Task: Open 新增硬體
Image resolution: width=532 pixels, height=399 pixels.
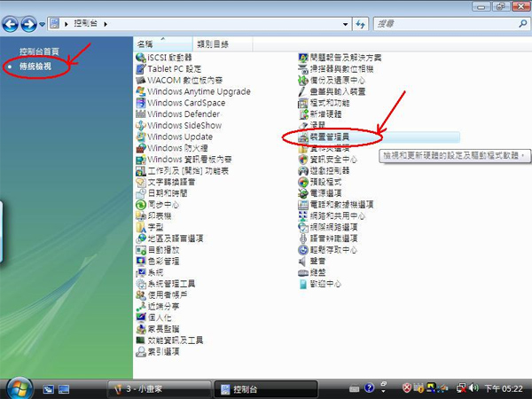Action: [320, 114]
